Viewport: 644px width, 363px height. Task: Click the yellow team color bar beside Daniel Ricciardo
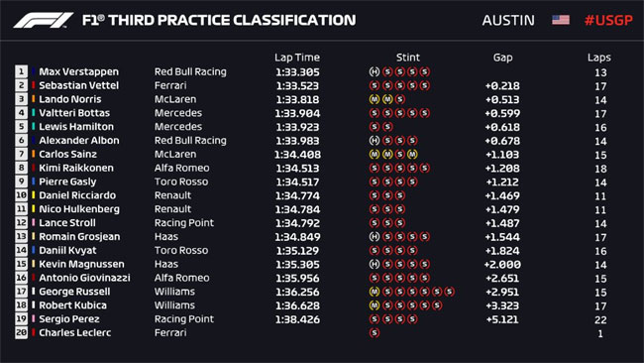[34, 195]
